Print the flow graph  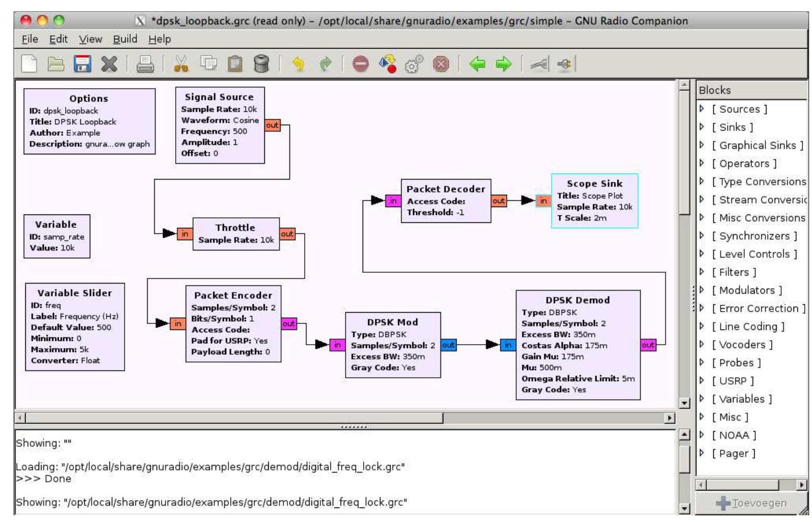(145, 64)
